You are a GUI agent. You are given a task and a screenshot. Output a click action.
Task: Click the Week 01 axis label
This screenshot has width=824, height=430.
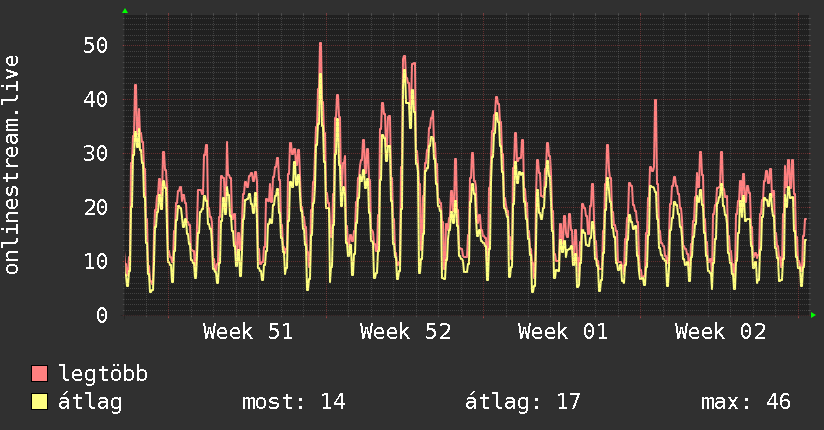pyautogui.click(x=563, y=332)
